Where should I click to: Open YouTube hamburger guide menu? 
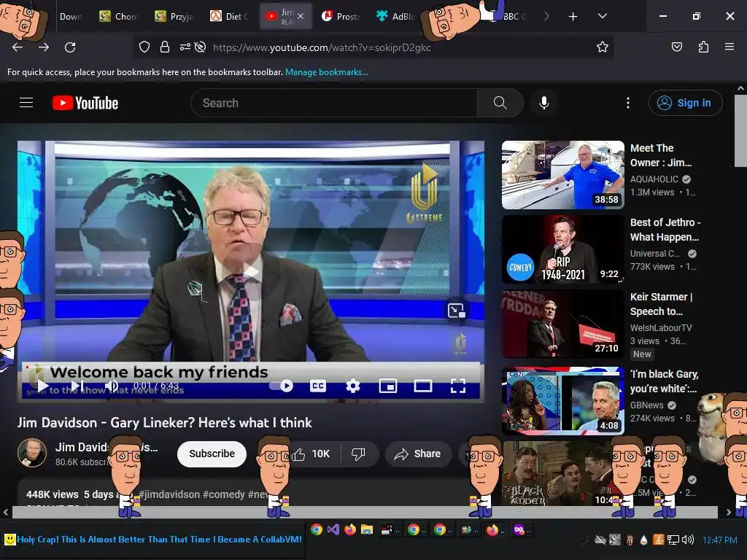[x=26, y=103]
